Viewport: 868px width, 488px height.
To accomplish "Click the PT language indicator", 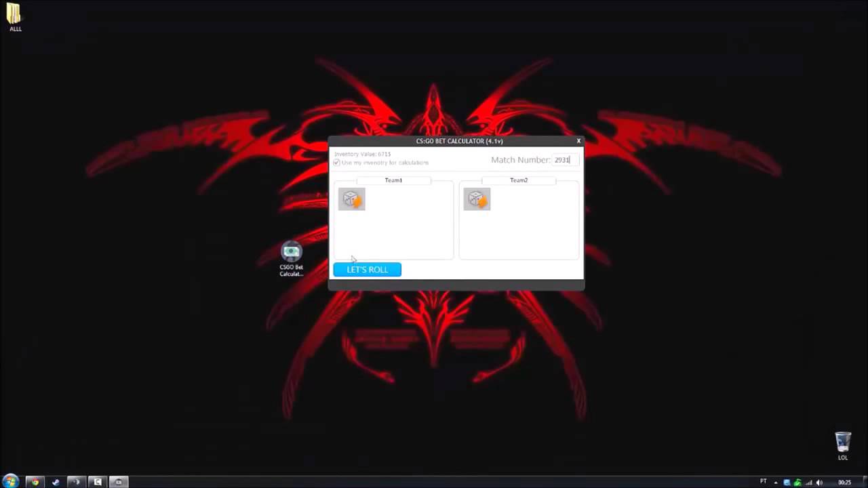I will 764,481.
